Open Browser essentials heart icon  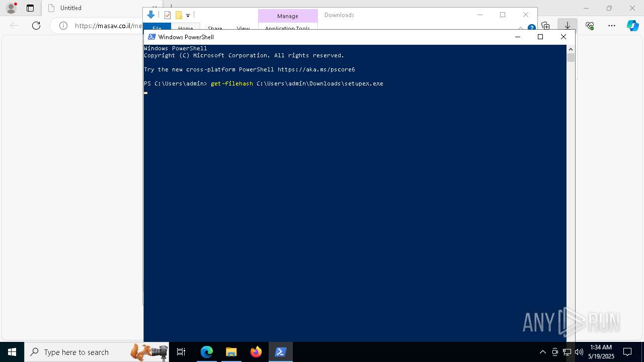point(590,26)
